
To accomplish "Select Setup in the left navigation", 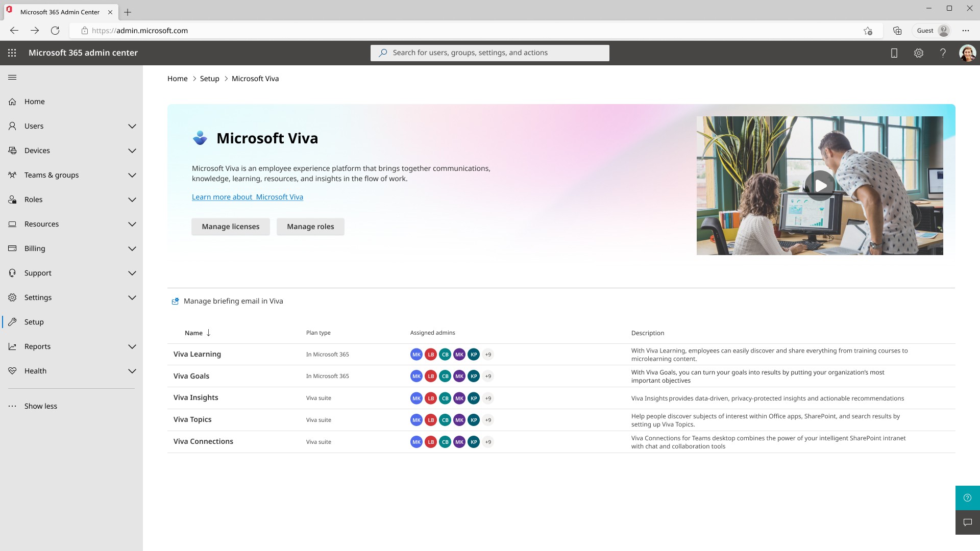I will 34,322.
